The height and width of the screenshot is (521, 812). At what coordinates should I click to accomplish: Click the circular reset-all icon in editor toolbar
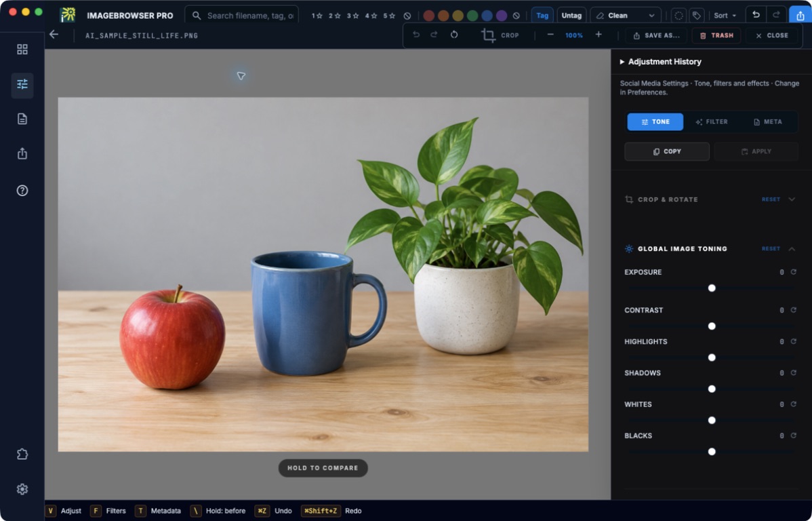454,35
